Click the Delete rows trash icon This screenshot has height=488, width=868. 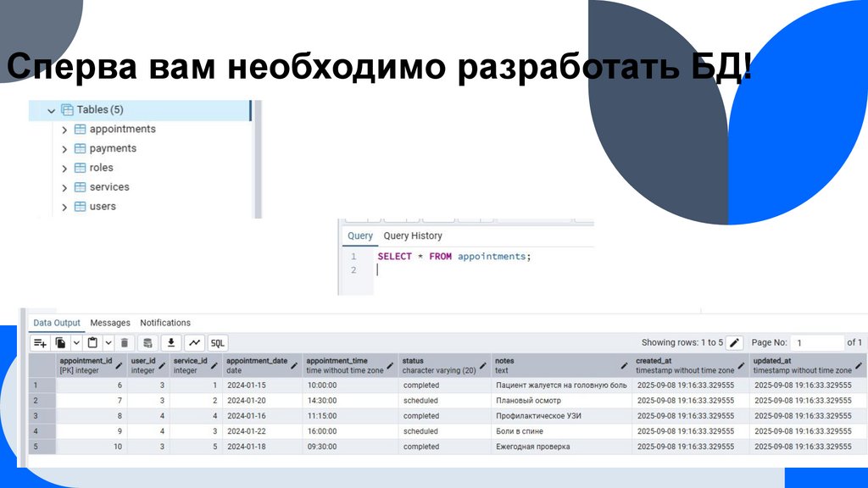125,343
